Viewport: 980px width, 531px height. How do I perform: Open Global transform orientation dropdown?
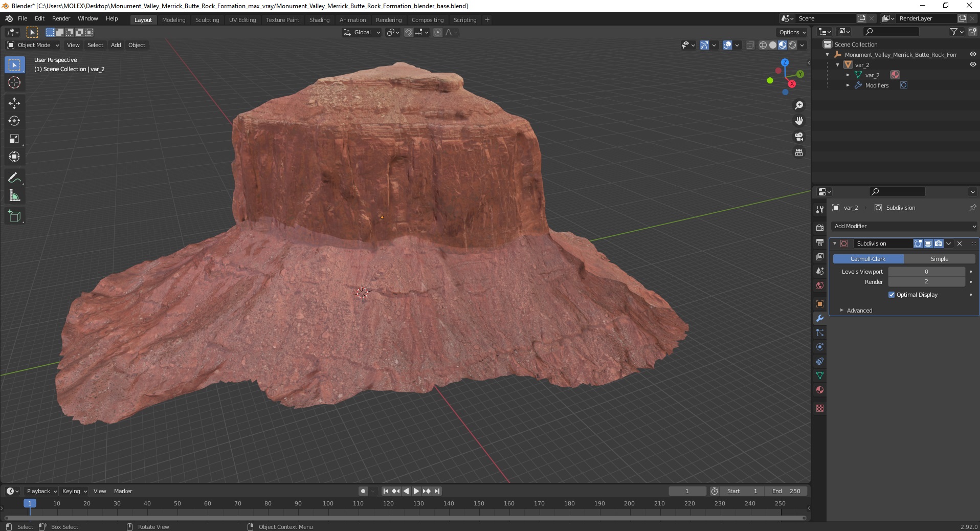click(x=362, y=32)
